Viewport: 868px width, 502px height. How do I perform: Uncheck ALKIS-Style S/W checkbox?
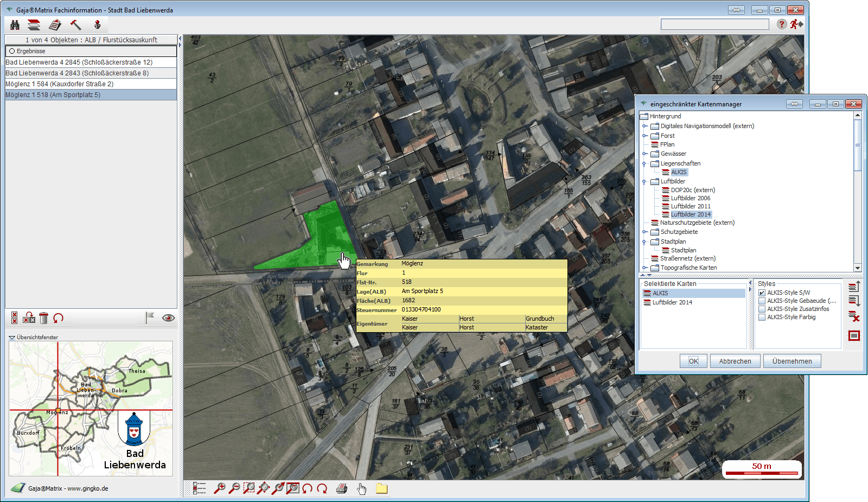(x=762, y=293)
